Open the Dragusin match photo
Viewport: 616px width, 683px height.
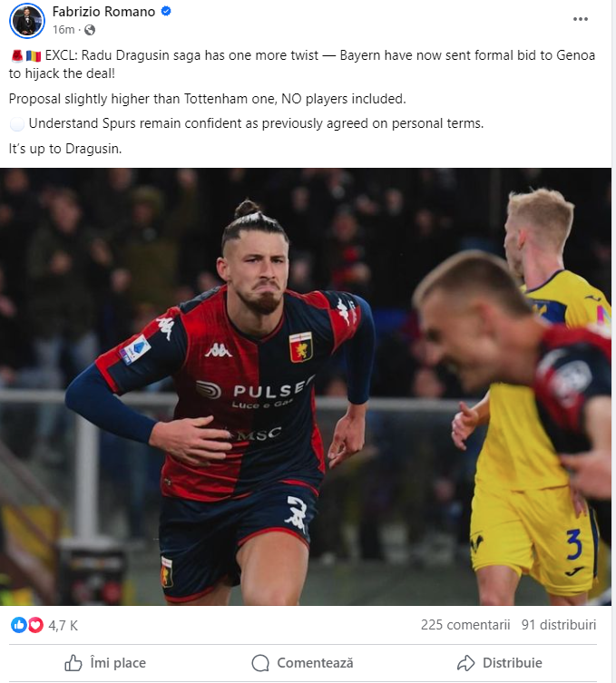tap(306, 386)
